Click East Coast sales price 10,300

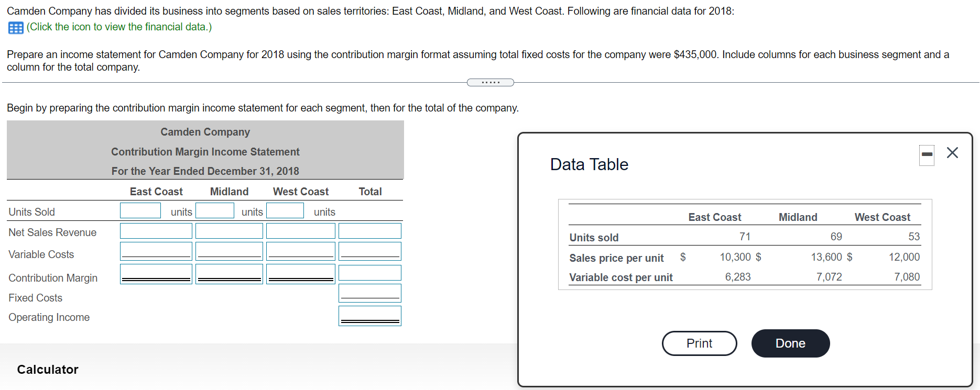click(x=735, y=257)
